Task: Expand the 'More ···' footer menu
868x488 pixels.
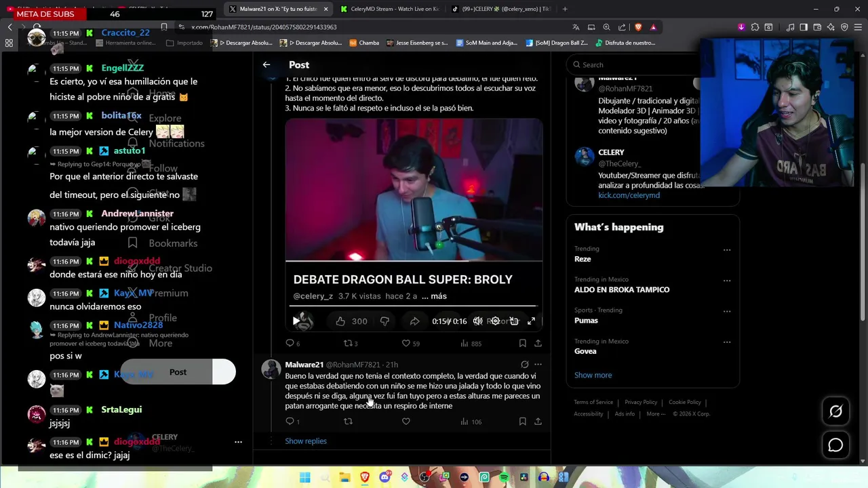Action: (656, 414)
